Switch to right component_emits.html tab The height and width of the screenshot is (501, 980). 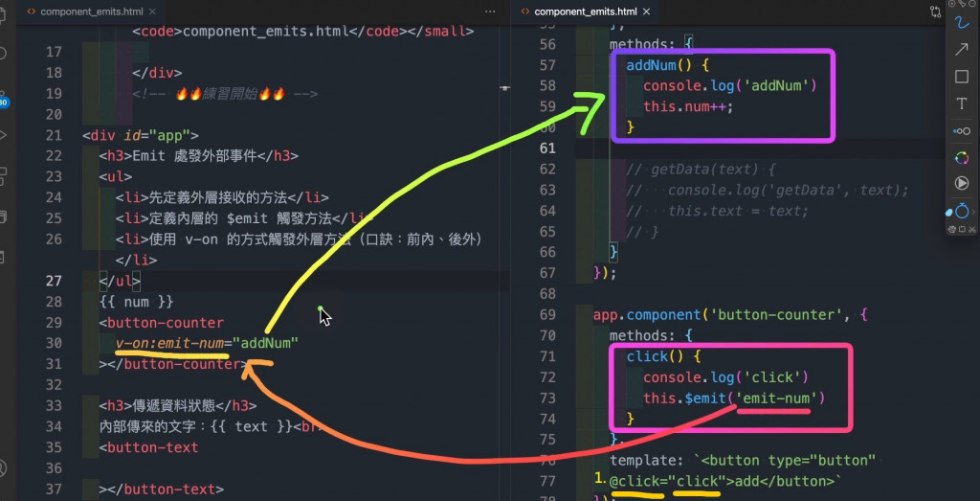click(586, 11)
